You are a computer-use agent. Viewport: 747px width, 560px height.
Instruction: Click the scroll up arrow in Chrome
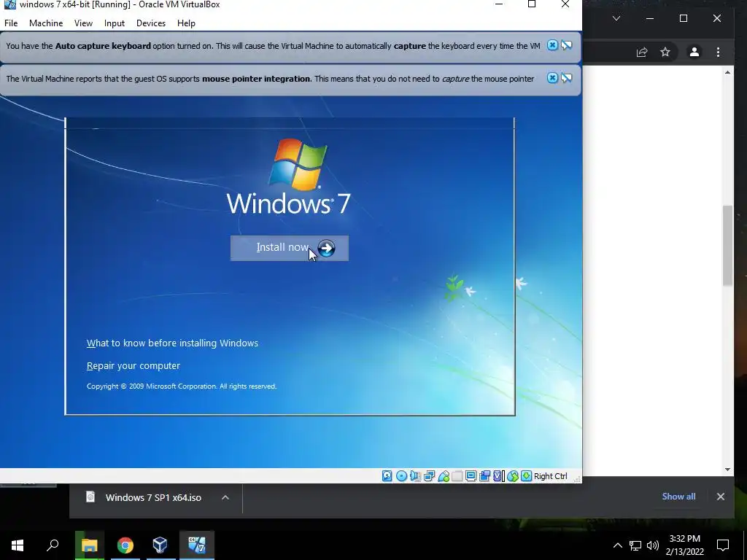coord(727,72)
